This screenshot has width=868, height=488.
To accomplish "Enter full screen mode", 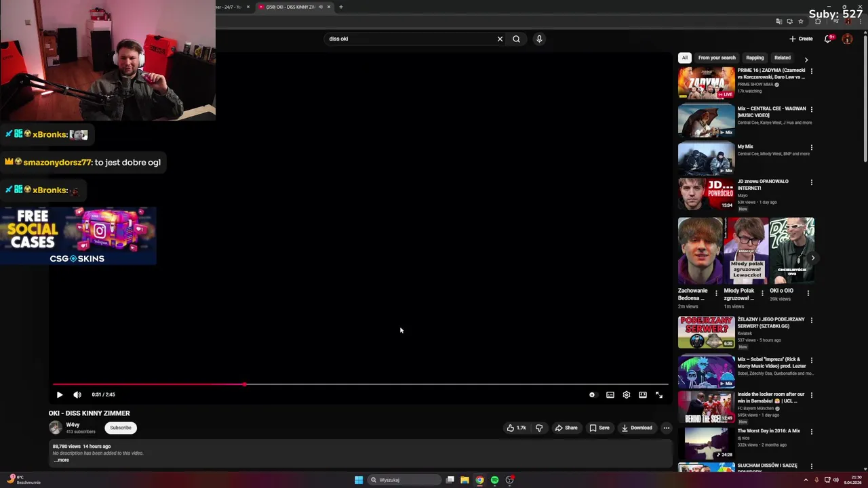I will [x=659, y=394].
